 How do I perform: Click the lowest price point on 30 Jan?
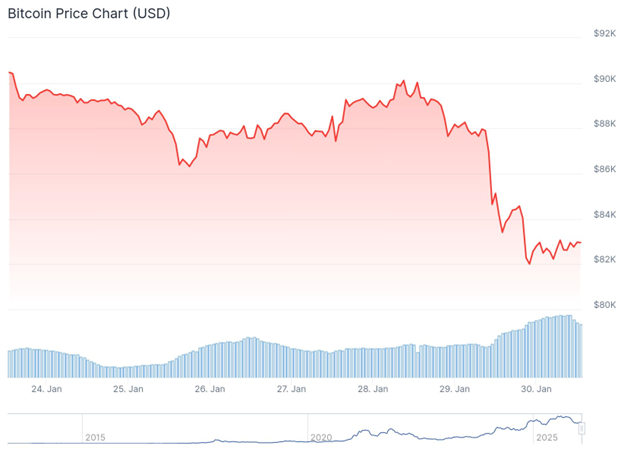529,263
